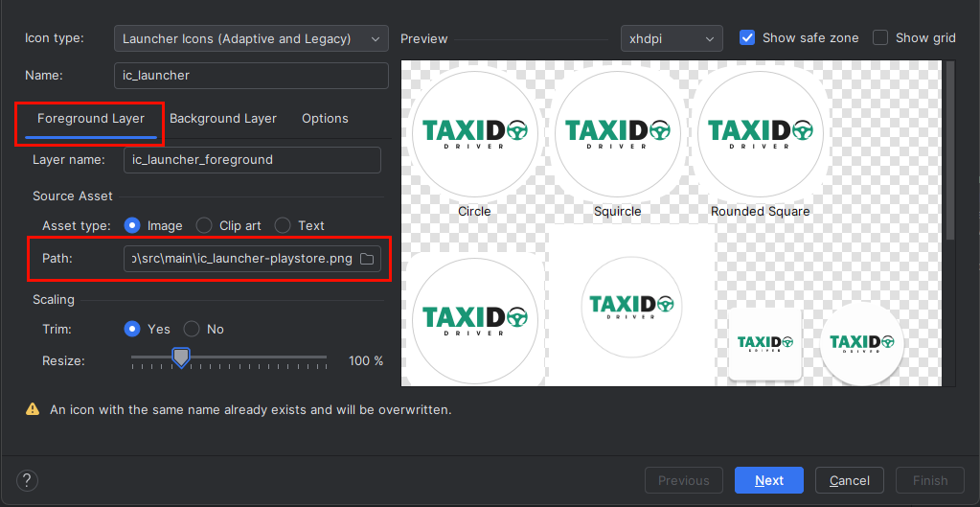Uncheck the Show safe zone checkbox
Image resolution: width=980 pixels, height=507 pixels.
(x=748, y=38)
